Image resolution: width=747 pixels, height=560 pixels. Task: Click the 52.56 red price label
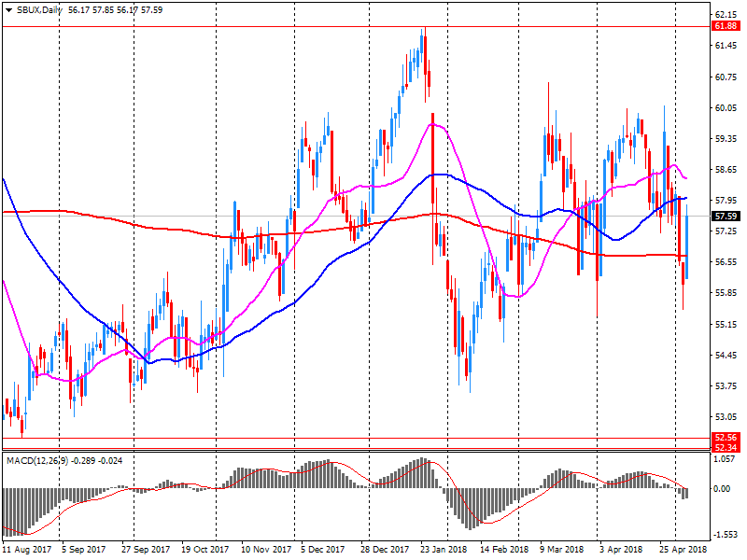(726, 437)
